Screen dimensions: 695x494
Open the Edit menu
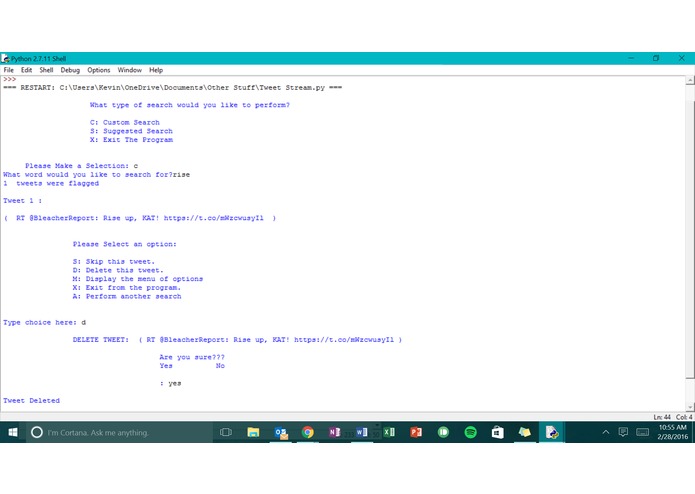(26, 70)
